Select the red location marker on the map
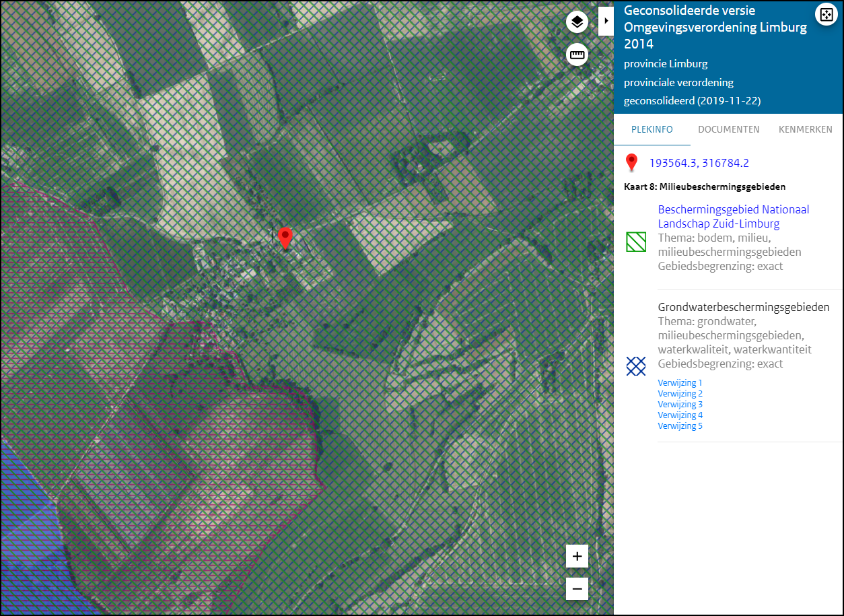This screenshot has width=844, height=616. [x=285, y=239]
